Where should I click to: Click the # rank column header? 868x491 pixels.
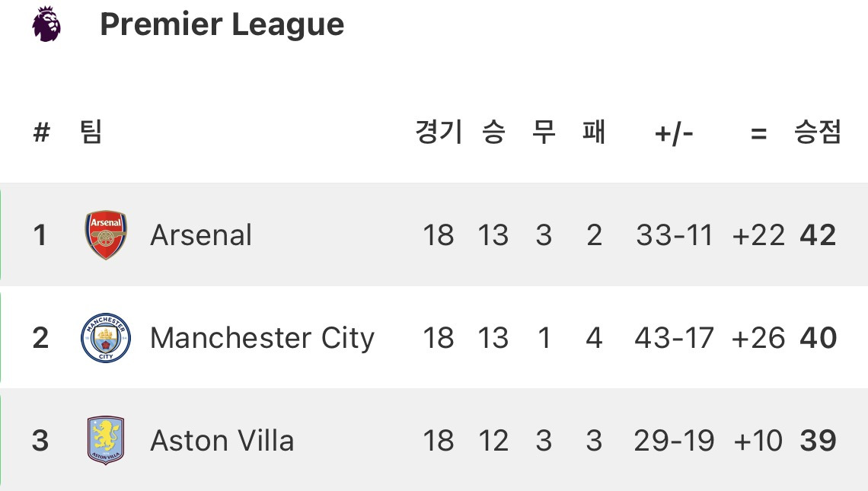pyautogui.click(x=41, y=134)
